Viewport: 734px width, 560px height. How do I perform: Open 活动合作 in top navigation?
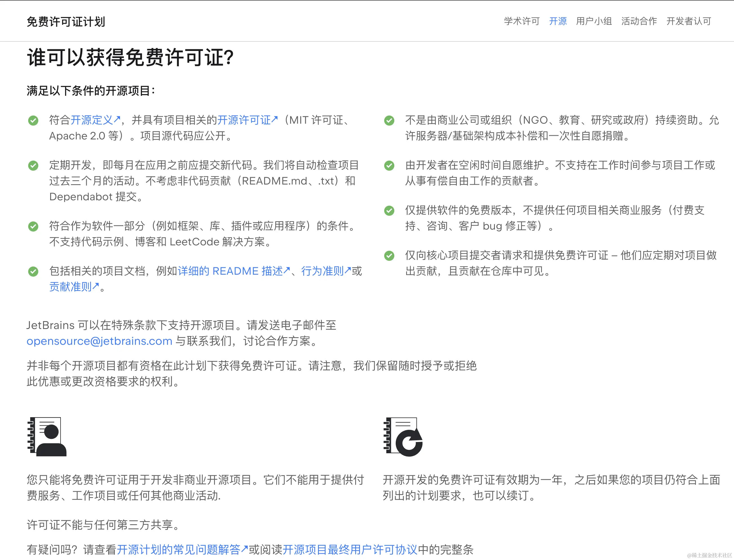pyautogui.click(x=639, y=21)
